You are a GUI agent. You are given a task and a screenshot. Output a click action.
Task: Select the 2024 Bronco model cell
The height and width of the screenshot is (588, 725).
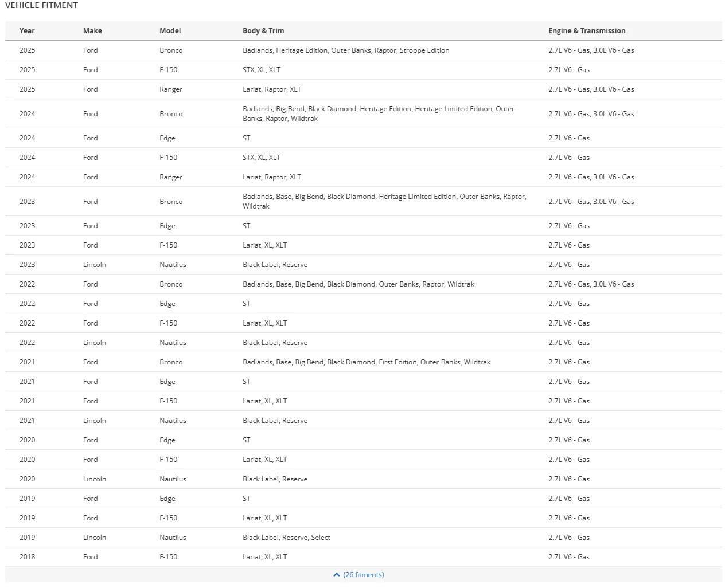pyautogui.click(x=171, y=114)
